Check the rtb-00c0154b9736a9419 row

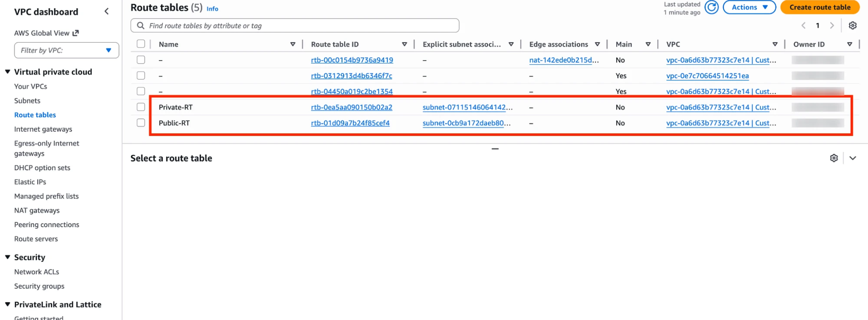pos(141,60)
